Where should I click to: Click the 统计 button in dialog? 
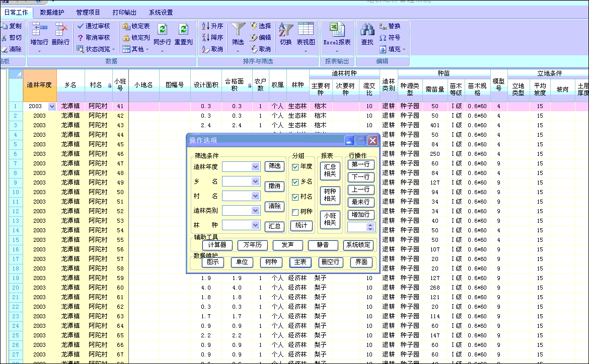pyautogui.click(x=301, y=226)
